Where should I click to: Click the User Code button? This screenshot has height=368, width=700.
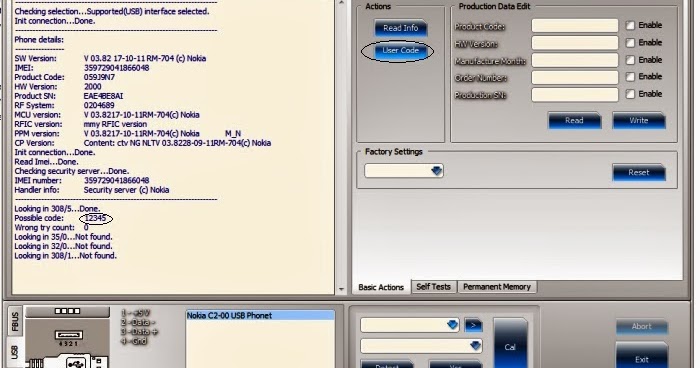tap(400, 50)
